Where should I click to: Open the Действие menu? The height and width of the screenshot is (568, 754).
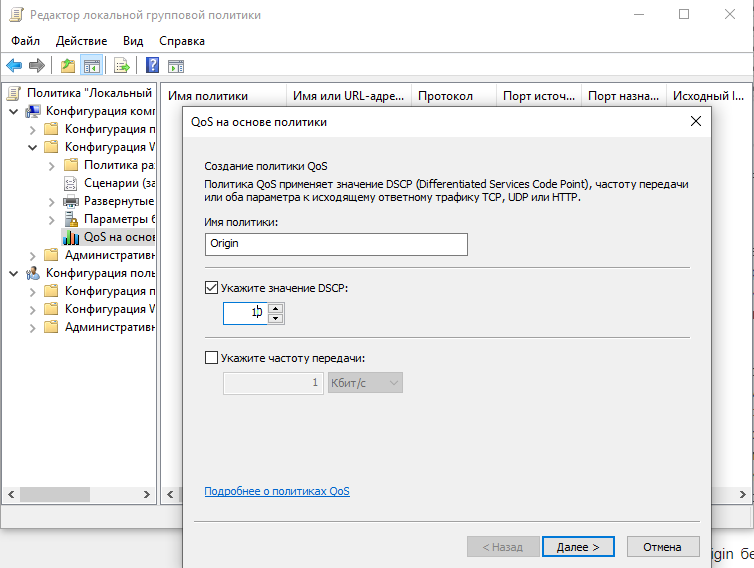pyautogui.click(x=81, y=41)
